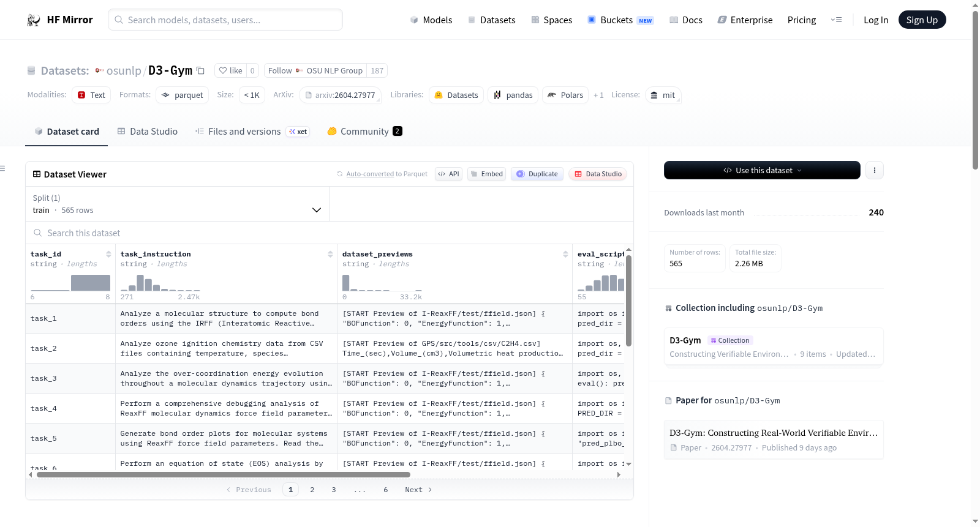Switch to the Data Studio tab
Image resolution: width=980 pixels, height=527 pixels.
pos(148,132)
